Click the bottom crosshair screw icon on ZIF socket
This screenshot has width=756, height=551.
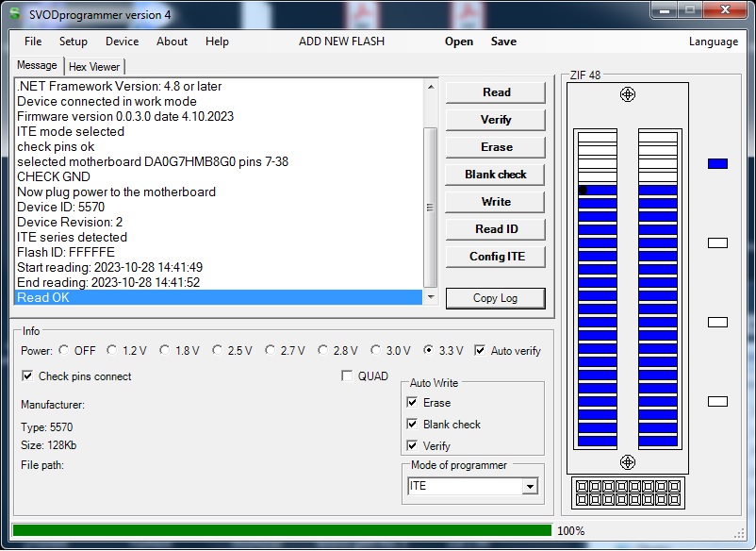(627, 462)
